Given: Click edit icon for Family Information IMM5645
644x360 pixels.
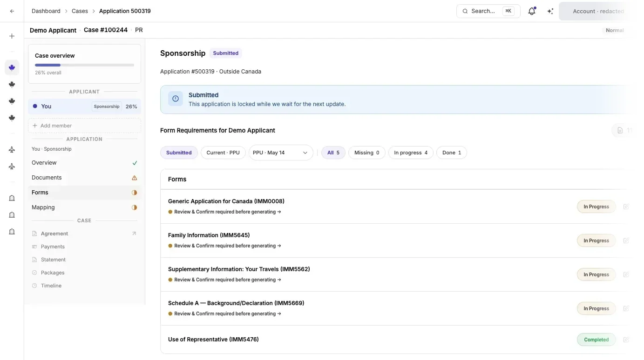Looking at the screenshot, I should coord(626,240).
